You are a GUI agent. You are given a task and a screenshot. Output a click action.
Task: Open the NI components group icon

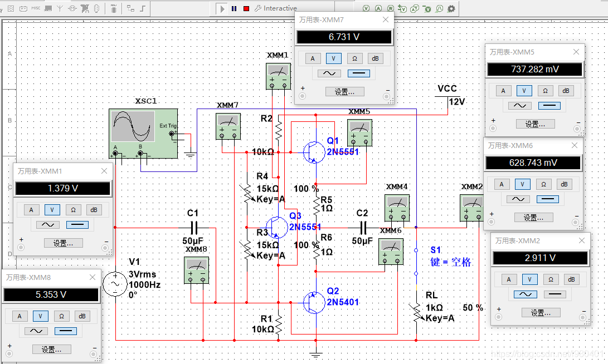[85, 8]
